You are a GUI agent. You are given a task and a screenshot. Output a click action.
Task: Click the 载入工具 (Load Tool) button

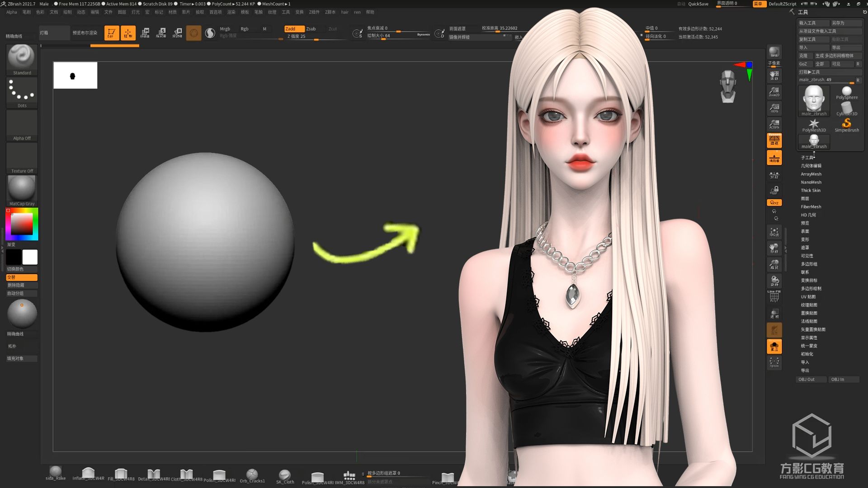click(813, 23)
